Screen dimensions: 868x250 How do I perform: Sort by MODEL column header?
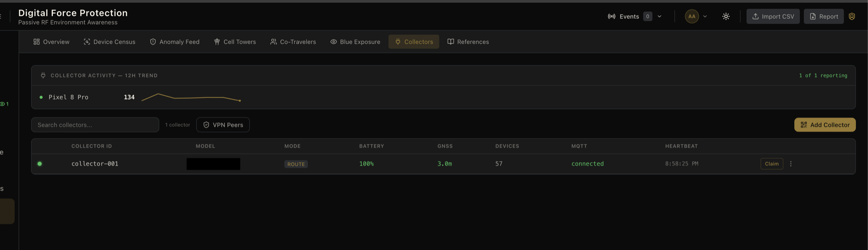[206, 146]
